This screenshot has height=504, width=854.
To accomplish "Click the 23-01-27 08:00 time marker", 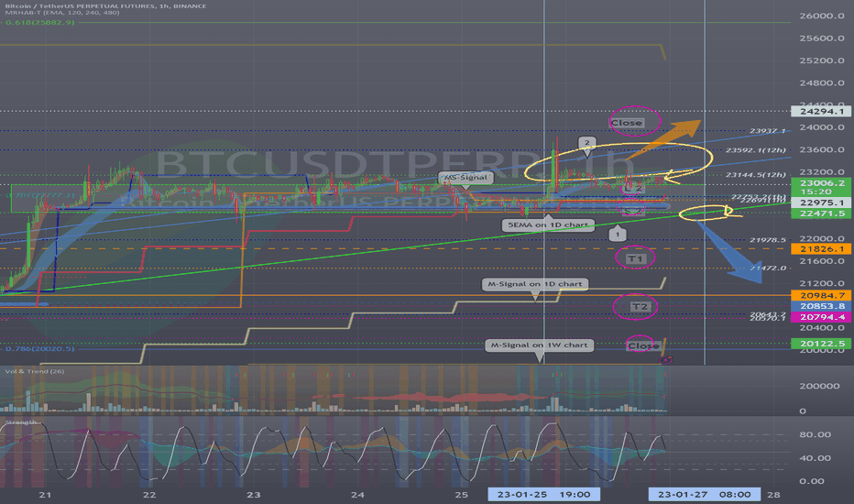I will tap(705, 495).
